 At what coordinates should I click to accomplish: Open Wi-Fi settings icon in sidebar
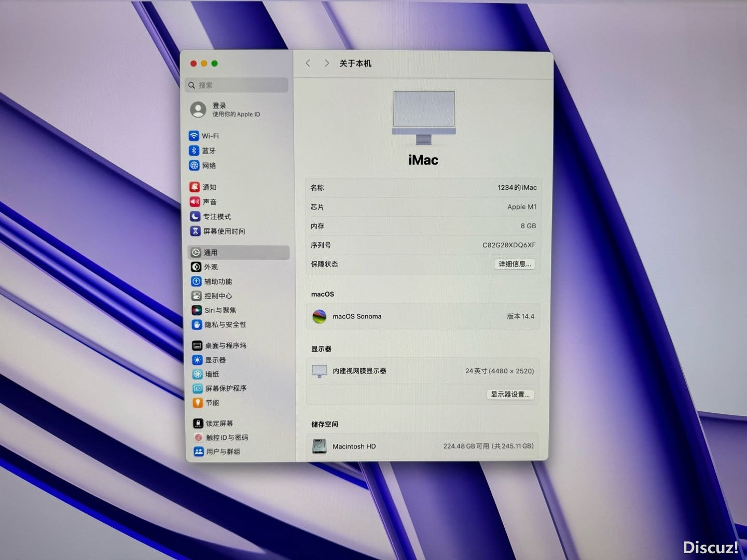pyautogui.click(x=194, y=136)
